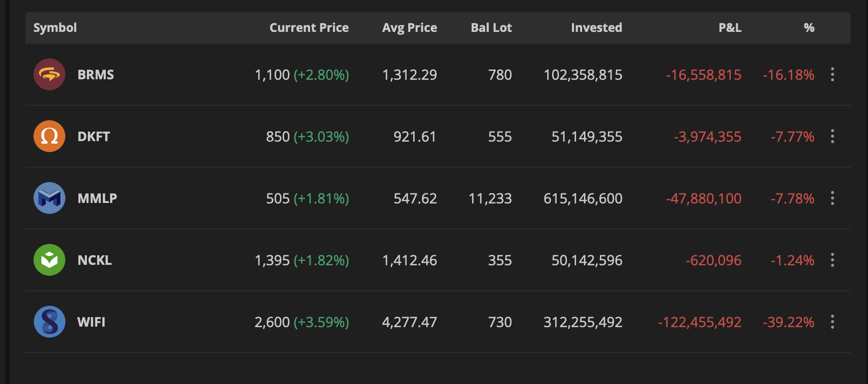
Task: Sort by the Symbol column header
Action: pos(55,28)
